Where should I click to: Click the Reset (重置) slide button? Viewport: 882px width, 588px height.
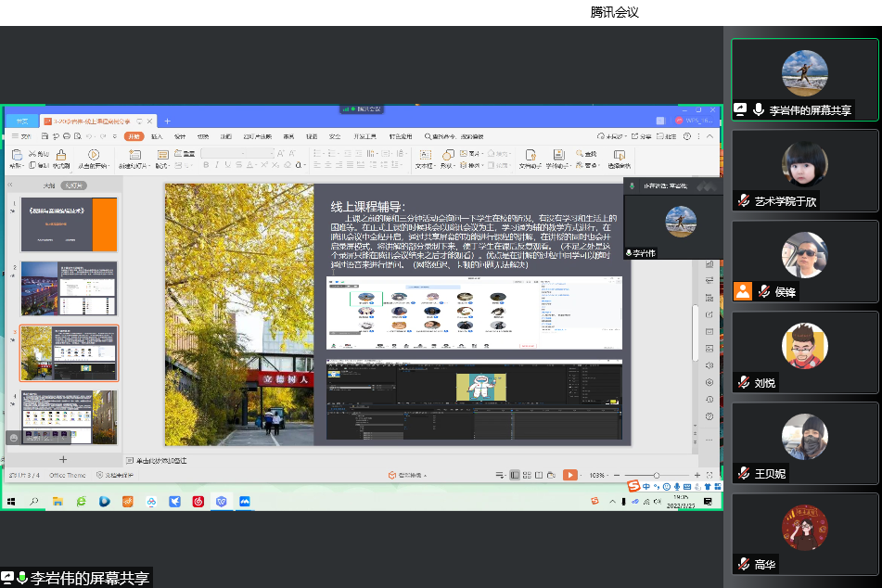185,153
